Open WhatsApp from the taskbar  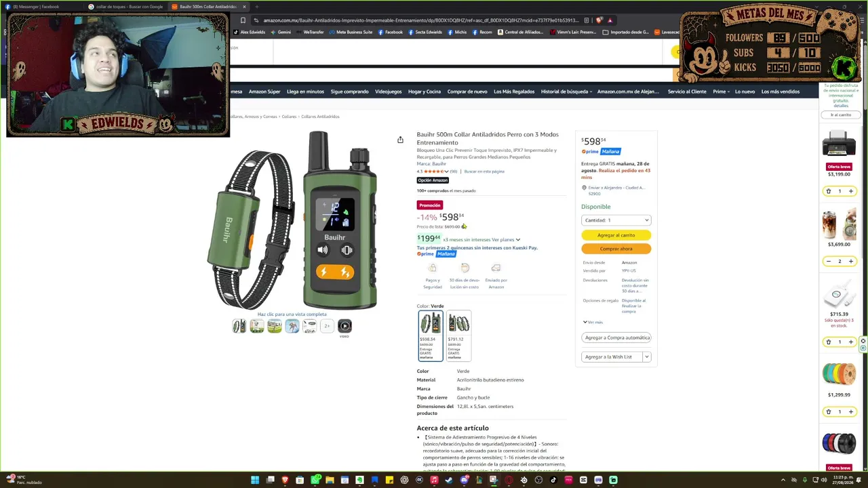point(315,480)
